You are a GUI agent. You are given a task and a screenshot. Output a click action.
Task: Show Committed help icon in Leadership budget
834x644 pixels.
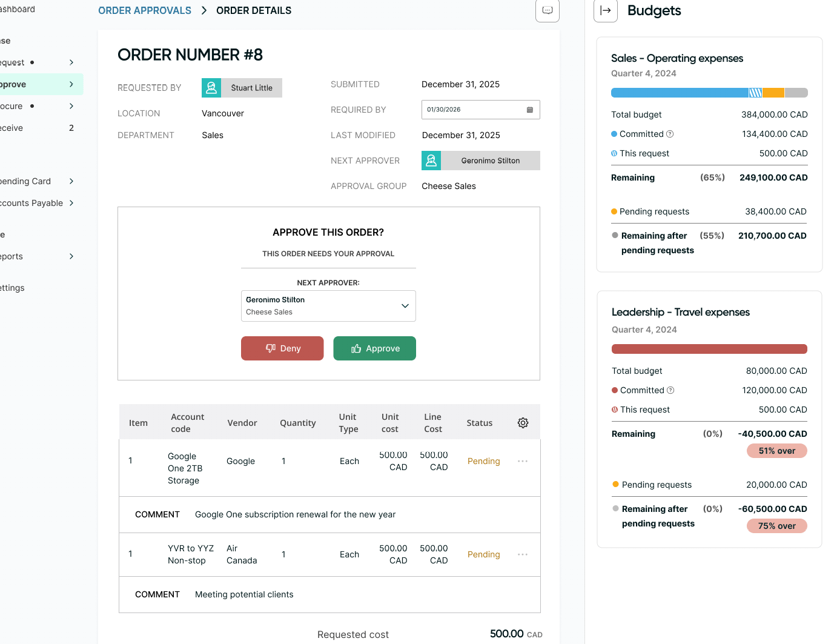pos(670,390)
